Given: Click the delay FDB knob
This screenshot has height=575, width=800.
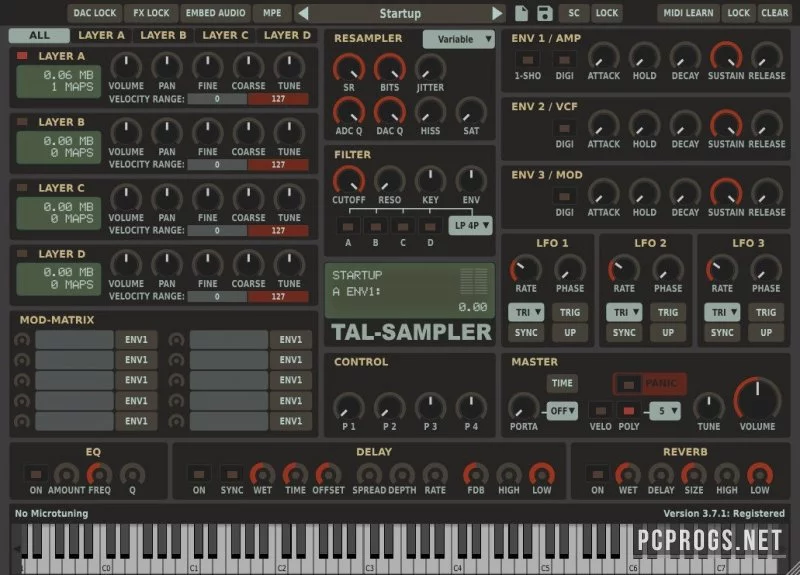Looking at the screenshot, I should (x=476, y=474).
